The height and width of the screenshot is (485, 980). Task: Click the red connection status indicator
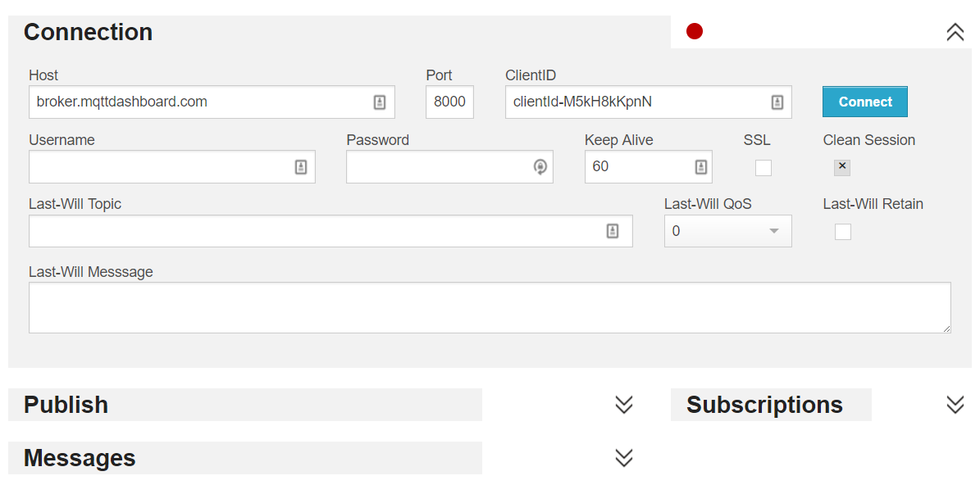[x=695, y=32]
